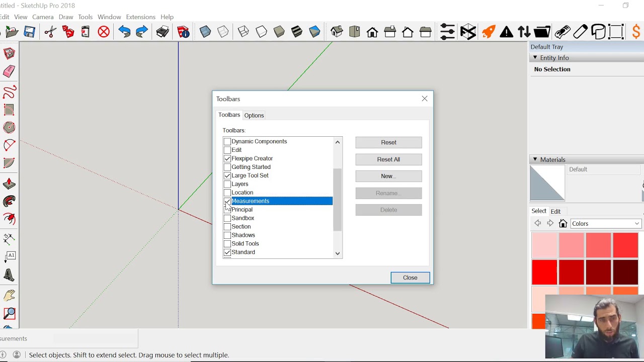Click the red Erase/Delete circle icon
Screen dimensions: 644x362
tap(104, 32)
